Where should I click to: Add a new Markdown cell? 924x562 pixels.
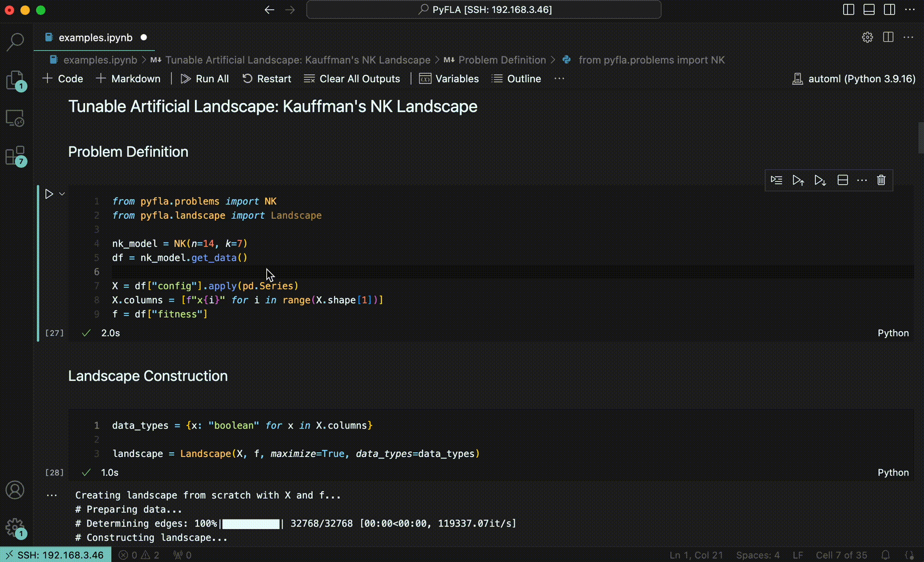click(x=128, y=79)
